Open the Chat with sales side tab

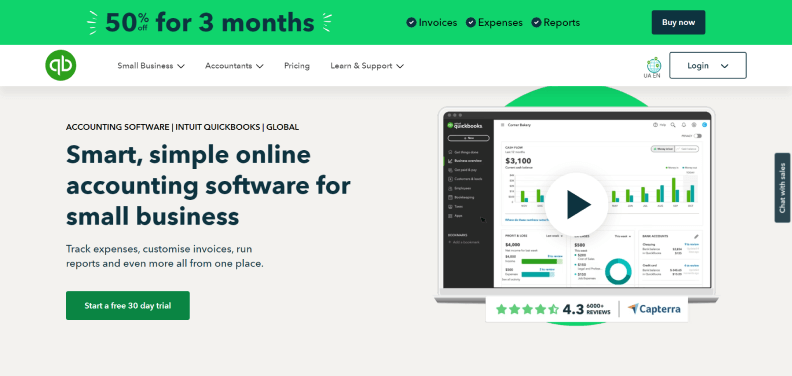782,187
